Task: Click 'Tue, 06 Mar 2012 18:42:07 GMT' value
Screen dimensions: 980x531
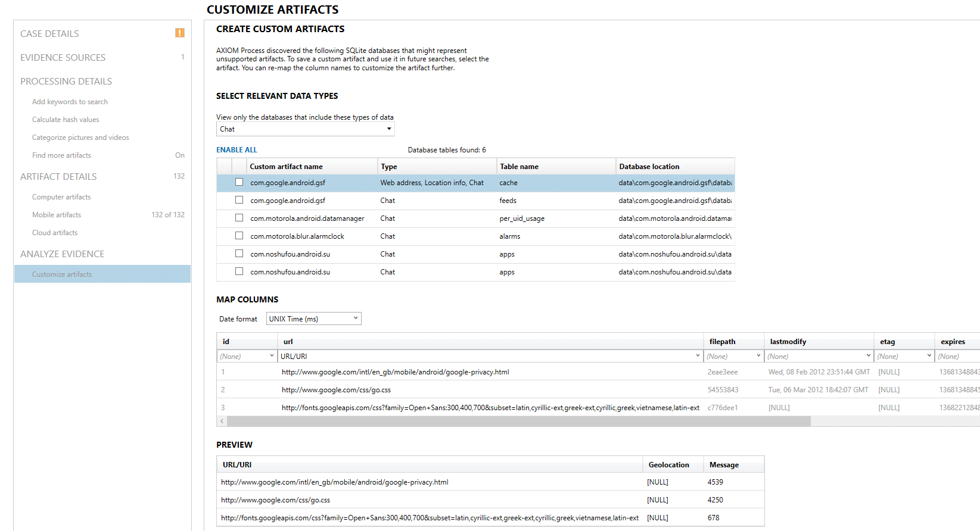Action: pos(818,390)
